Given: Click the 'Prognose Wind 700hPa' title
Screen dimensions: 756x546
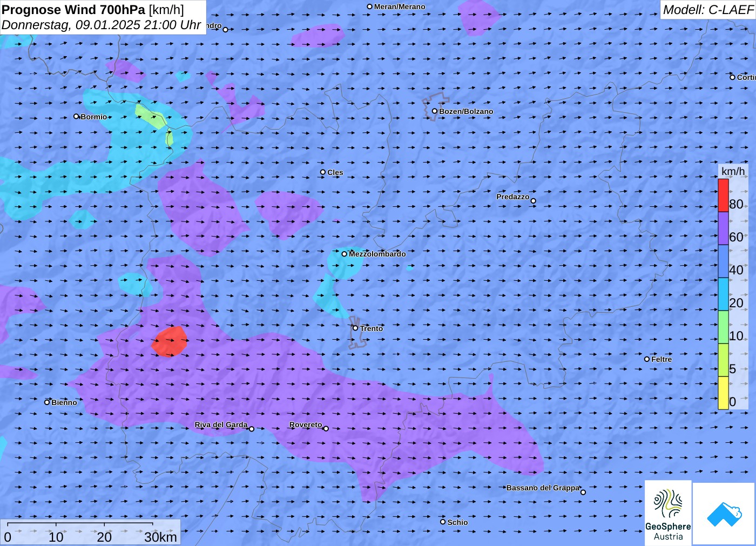Looking at the screenshot, I should pos(73,10).
